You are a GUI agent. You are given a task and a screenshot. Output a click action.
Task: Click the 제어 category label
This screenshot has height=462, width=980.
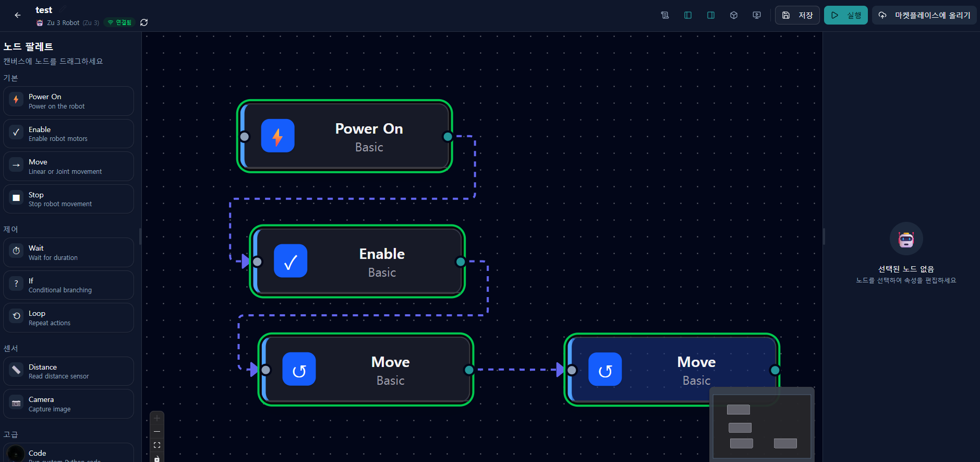10,230
